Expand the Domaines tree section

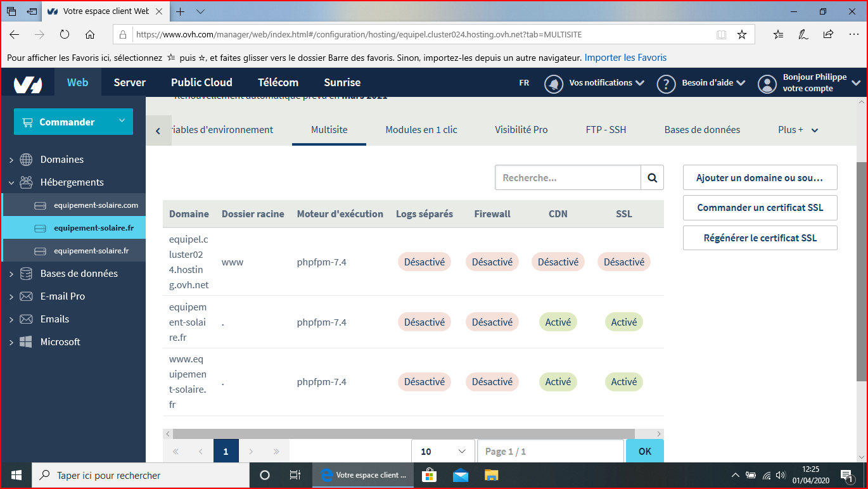11,160
